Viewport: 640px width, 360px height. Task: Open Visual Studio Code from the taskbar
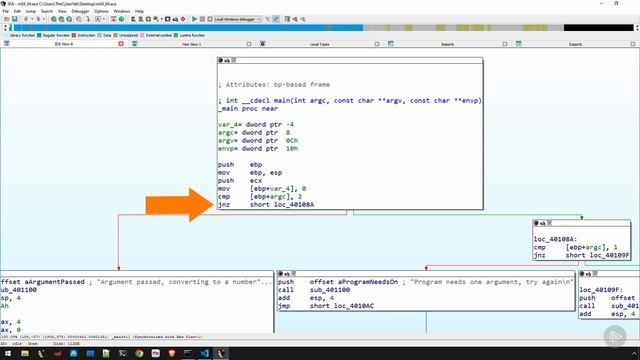click(x=204, y=353)
